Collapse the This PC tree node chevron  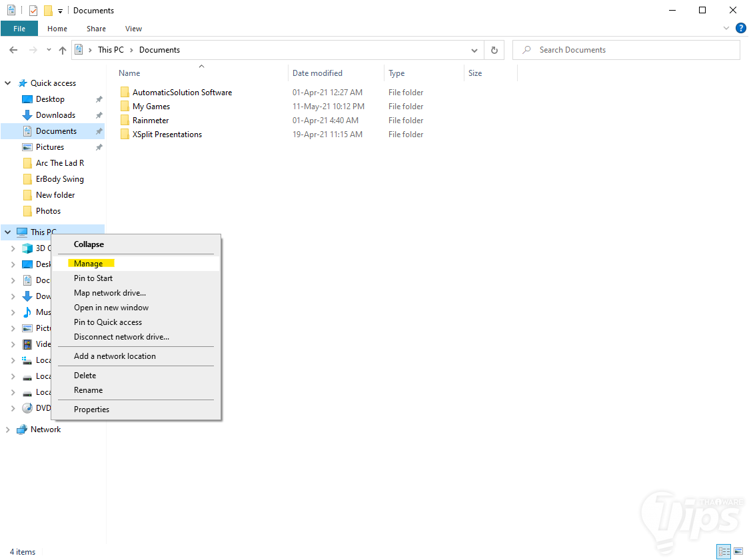click(x=7, y=232)
